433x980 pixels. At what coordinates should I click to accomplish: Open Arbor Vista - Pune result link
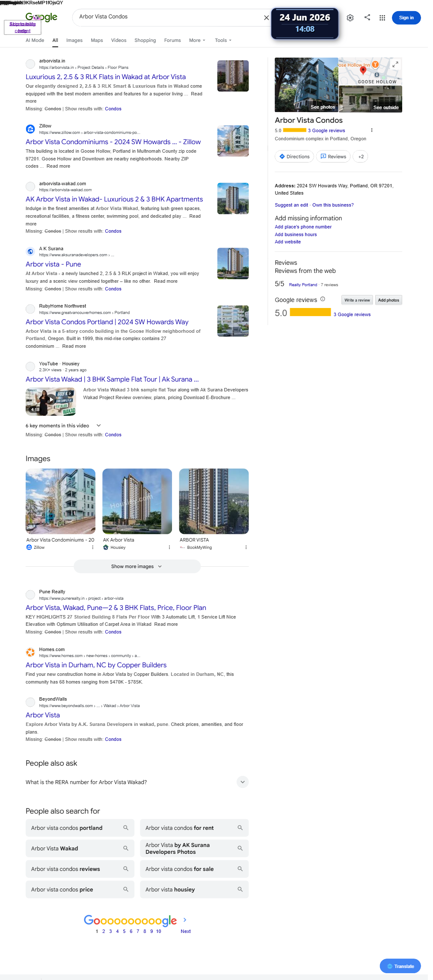[53, 264]
